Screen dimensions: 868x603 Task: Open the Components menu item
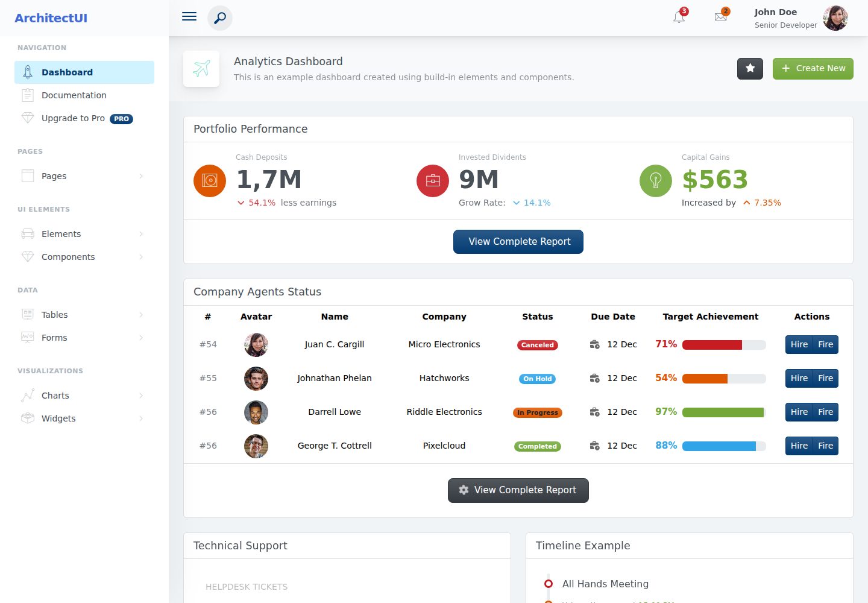click(x=84, y=257)
